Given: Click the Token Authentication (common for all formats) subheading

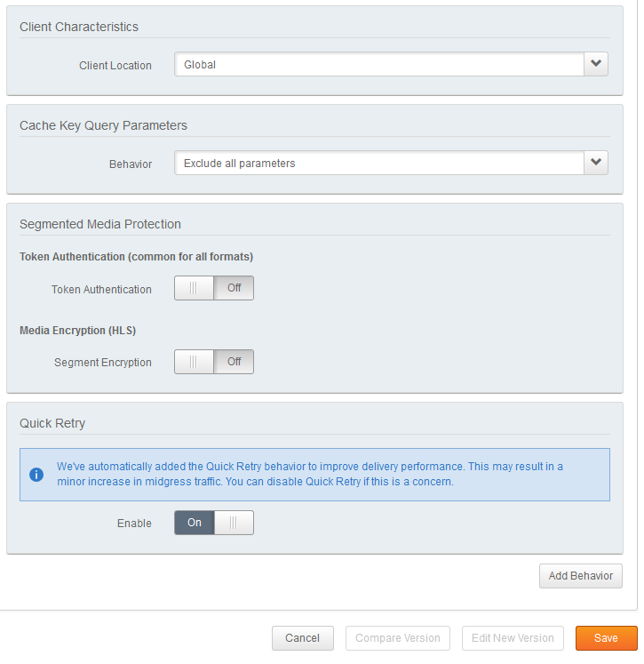Looking at the screenshot, I should coord(136,257).
